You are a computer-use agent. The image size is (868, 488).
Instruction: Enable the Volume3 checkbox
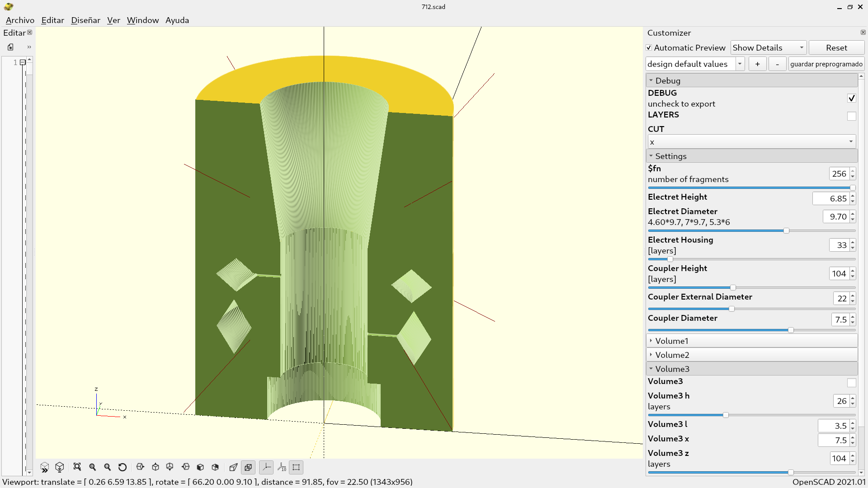(852, 383)
